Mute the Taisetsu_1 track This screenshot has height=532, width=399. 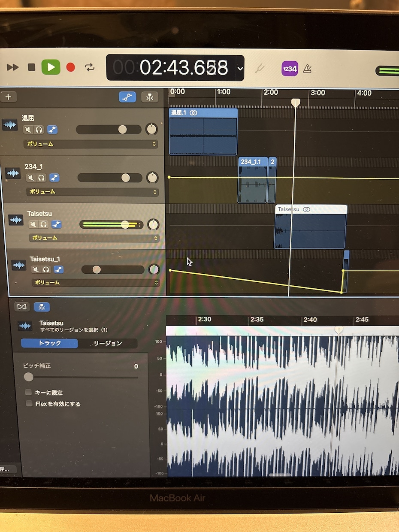pyautogui.click(x=36, y=269)
